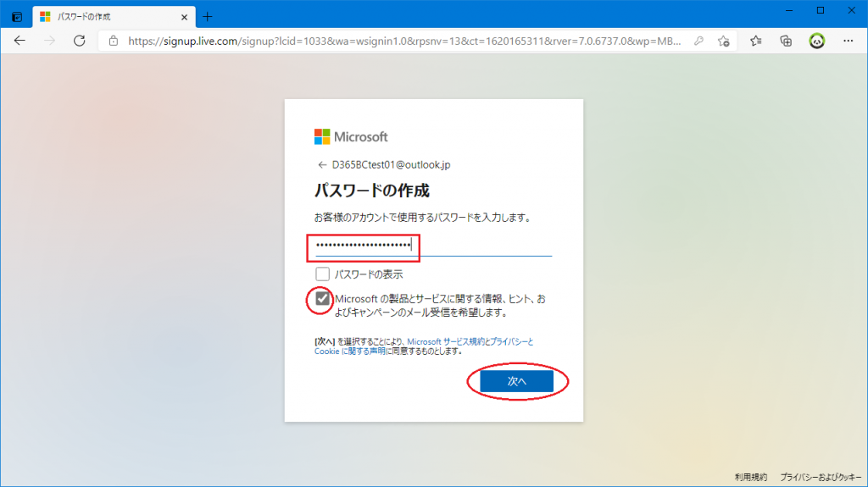Screen dimensions: 868x487
Task: Minimize the browser window
Action: (789, 10)
